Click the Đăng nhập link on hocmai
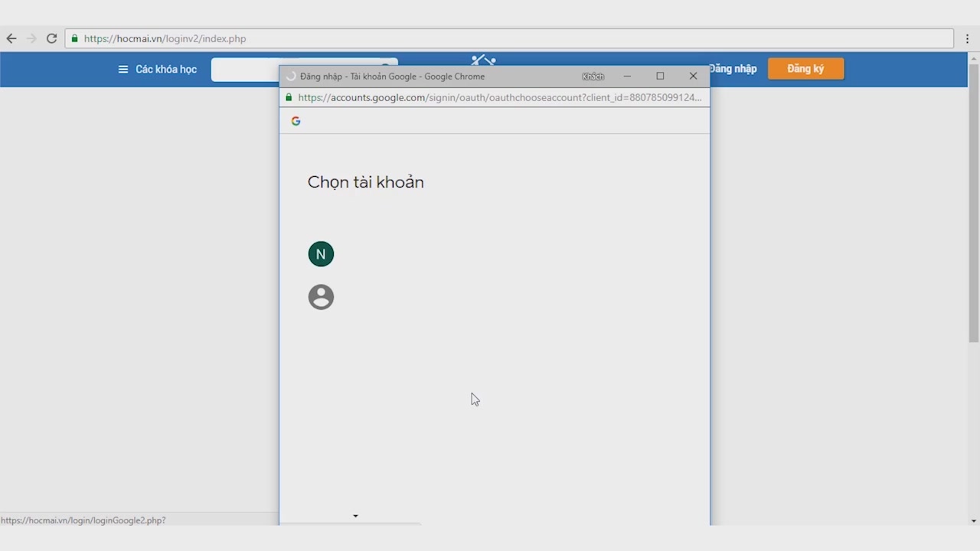980x551 pixels. (733, 69)
